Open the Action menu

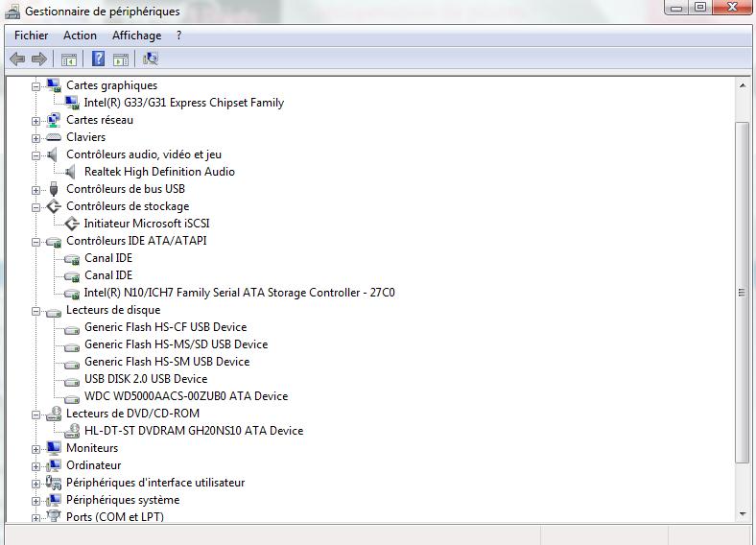click(x=80, y=36)
